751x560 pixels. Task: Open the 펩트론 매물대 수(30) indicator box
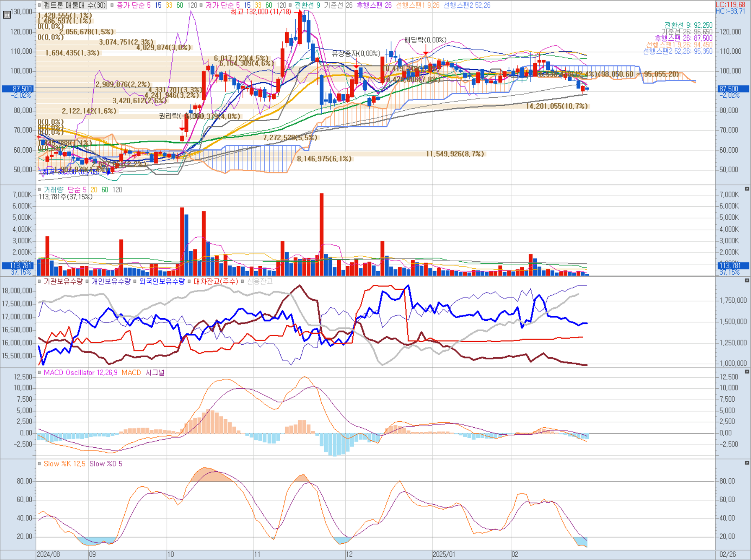coord(75,5)
